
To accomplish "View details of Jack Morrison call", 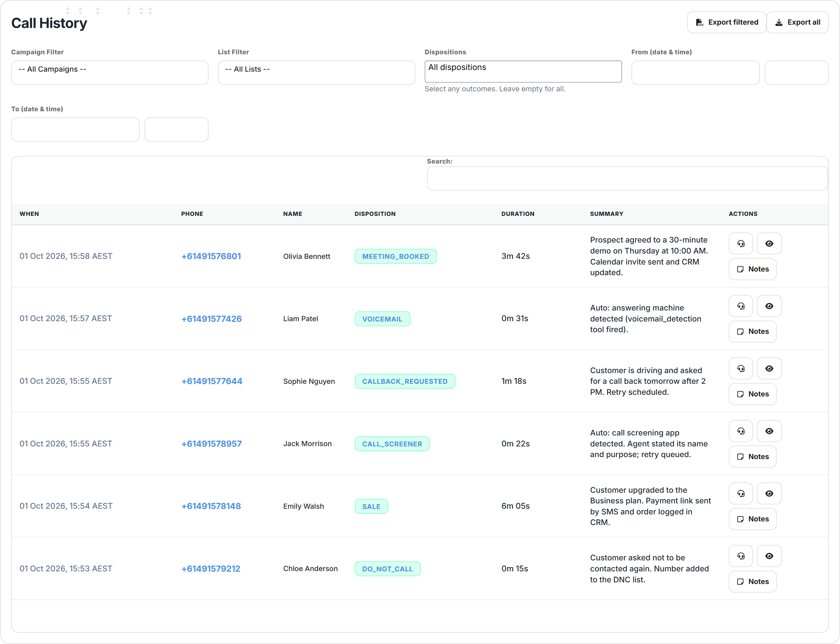I will pyautogui.click(x=769, y=431).
